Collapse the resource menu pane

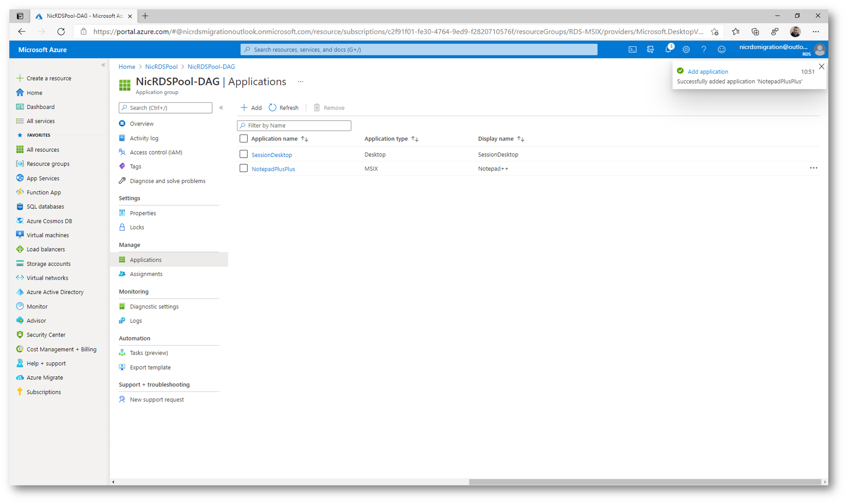221,108
